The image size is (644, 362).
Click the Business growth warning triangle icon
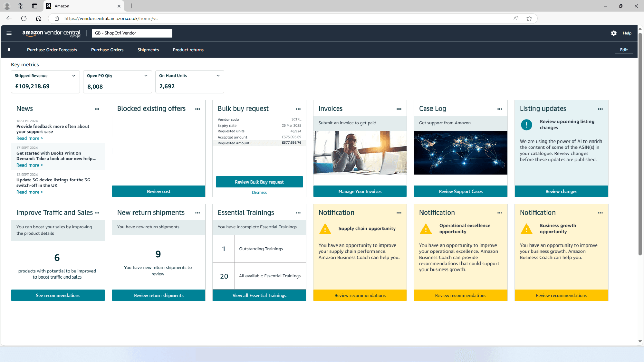coord(526,229)
